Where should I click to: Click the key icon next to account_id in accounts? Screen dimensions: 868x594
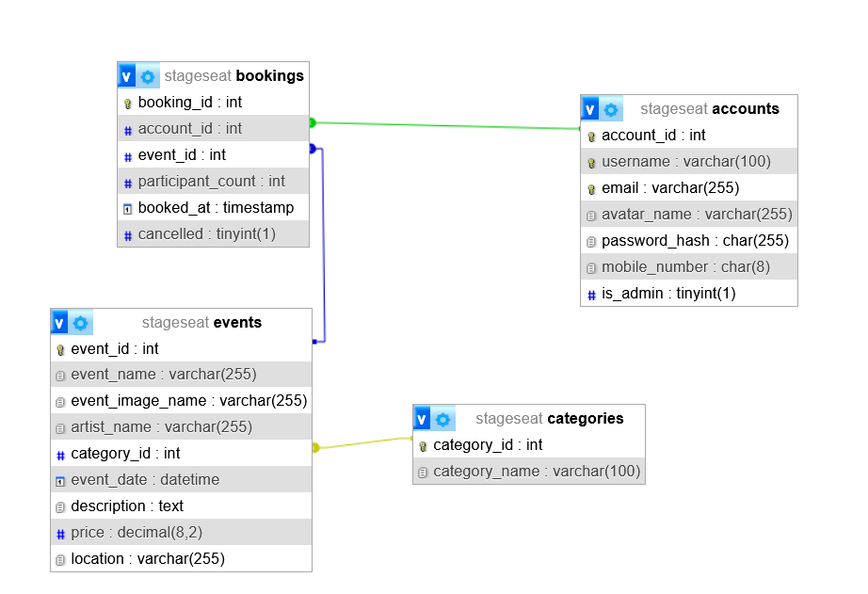pyautogui.click(x=589, y=135)
